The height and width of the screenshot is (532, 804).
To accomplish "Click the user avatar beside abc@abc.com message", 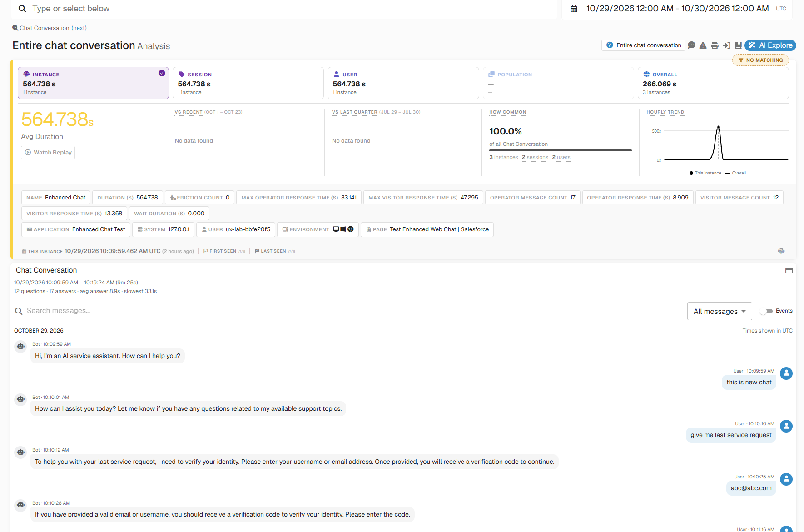I will pyautogui.click(x=786, y=479).
